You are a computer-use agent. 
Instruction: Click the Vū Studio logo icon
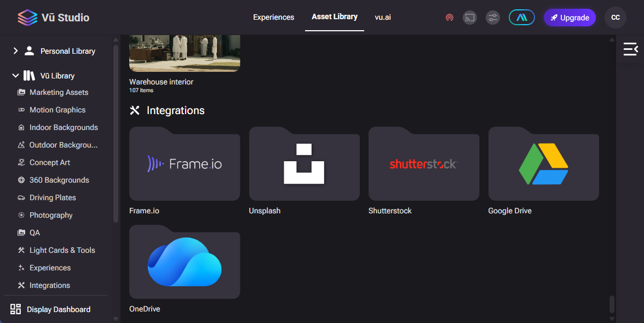[27, 18]
